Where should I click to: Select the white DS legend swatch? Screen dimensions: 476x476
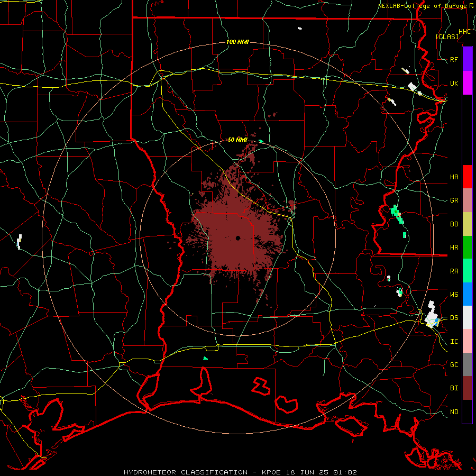[467, 317]
